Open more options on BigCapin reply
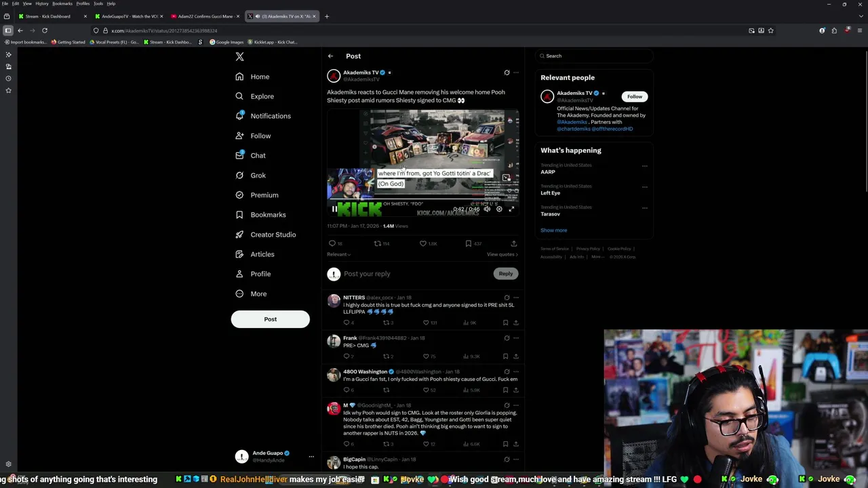Screen dimensions: 868x488 point(515,460)
